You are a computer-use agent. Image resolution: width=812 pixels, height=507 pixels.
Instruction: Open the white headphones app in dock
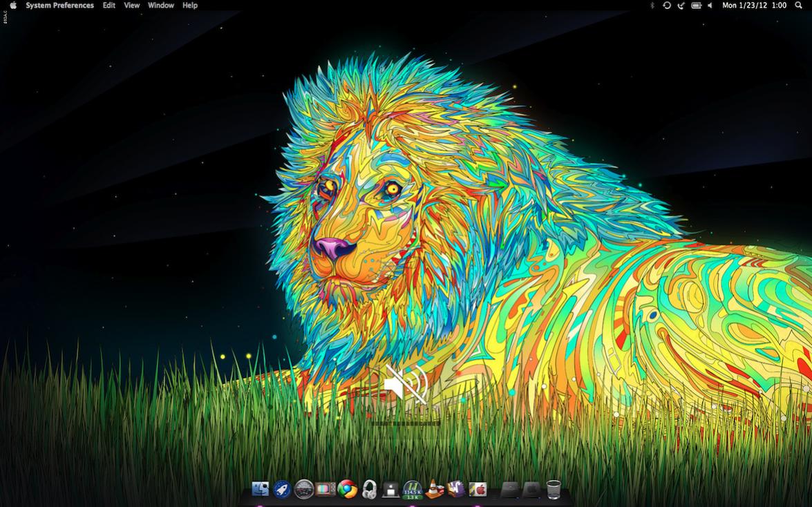click(369, 489)
